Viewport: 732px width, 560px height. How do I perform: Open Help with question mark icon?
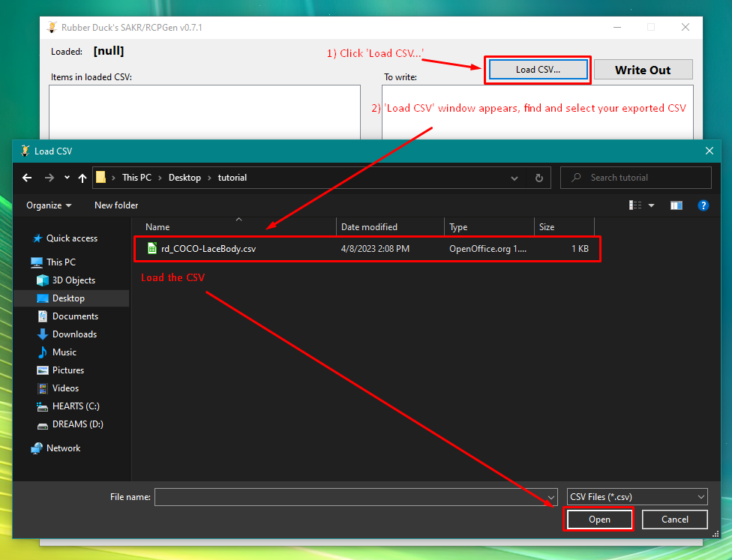point(703,205)
